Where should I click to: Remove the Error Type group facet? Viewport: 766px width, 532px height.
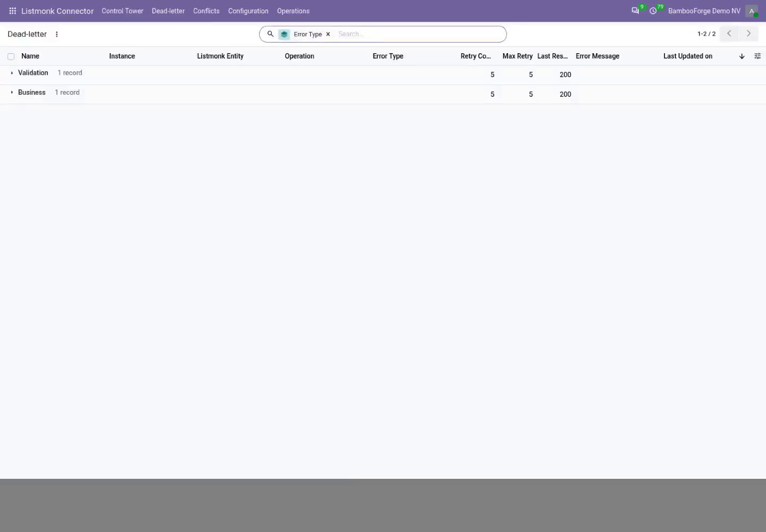point(328,34)
